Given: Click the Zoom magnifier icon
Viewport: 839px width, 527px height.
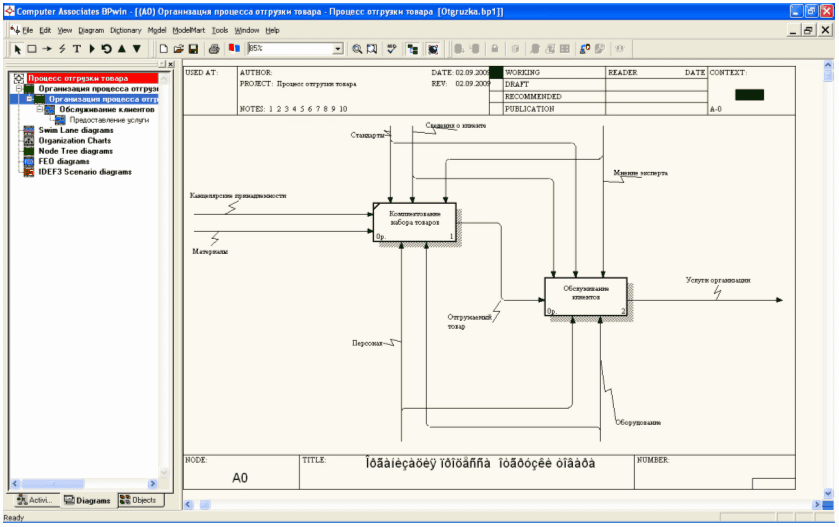Looking at the screenshot, I should pos(357,49).
